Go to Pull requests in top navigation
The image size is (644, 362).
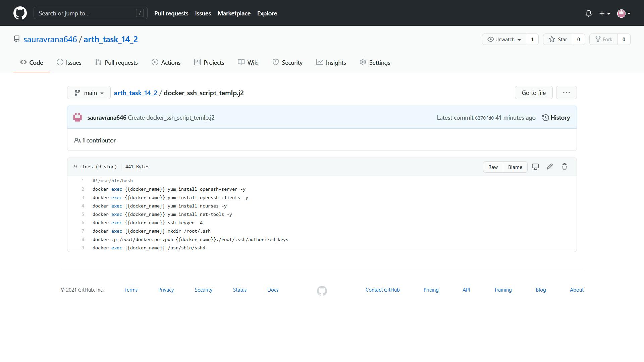click(x=171, y=13)
